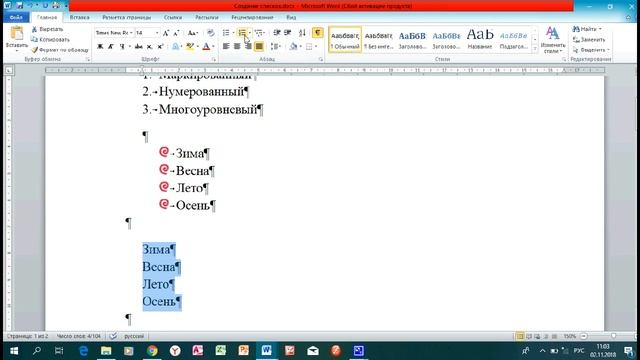640x360 pixels.
Task: Click the Numbering list icon
Action: [x=242, y=33]
